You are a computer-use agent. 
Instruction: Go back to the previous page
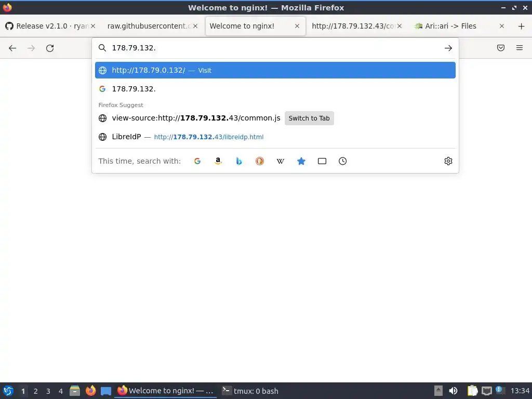click(12, 48)
